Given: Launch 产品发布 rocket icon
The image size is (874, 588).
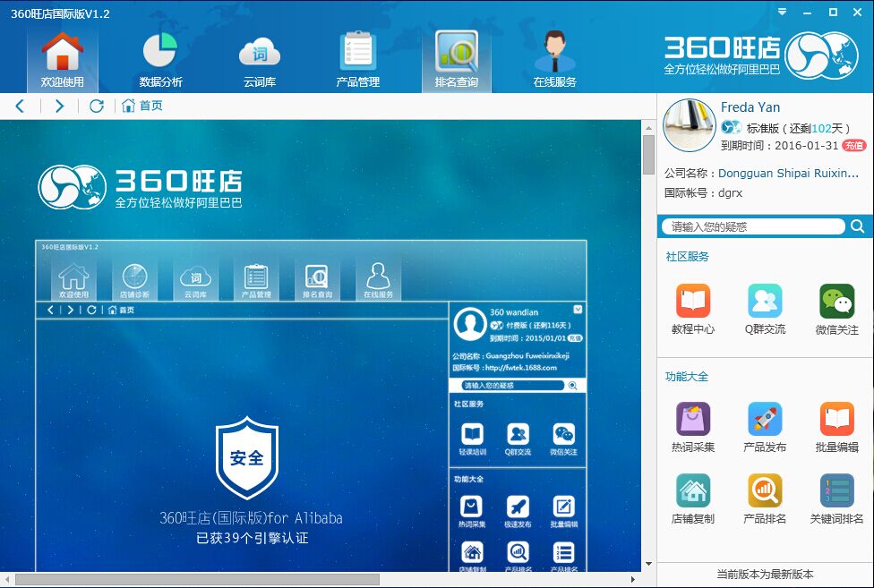Looking at the screenshot, I should coord(765,427).
